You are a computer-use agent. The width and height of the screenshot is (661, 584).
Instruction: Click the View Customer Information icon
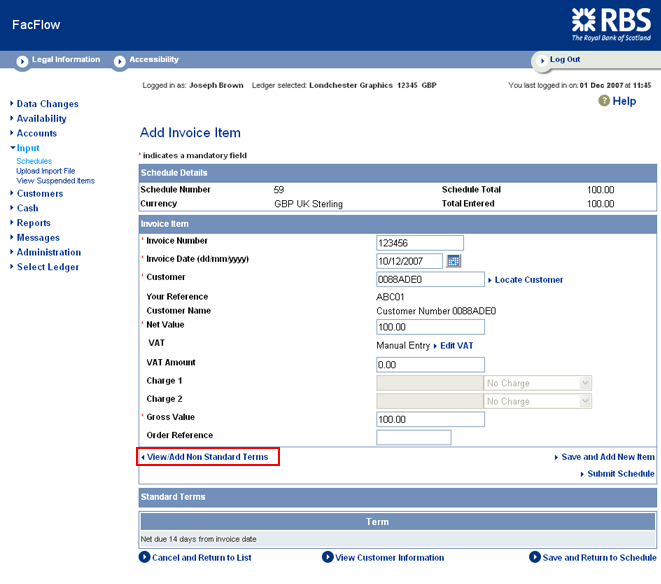[x=328, y=558]
